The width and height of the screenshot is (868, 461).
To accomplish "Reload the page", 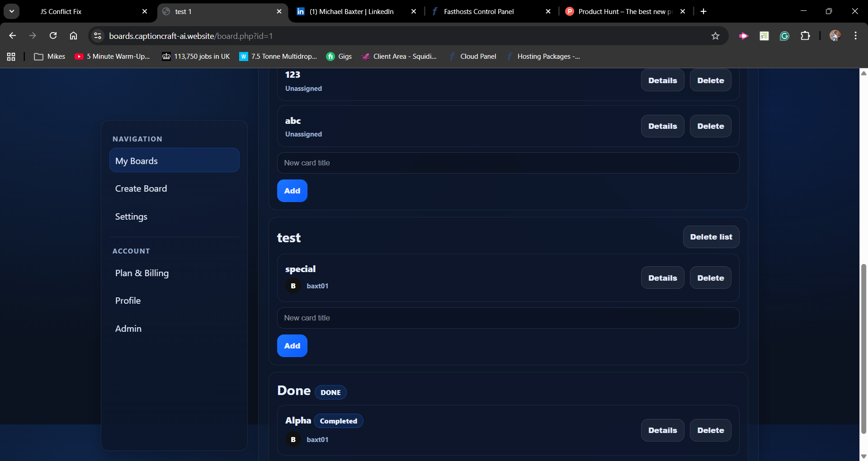I will [53, 36].
